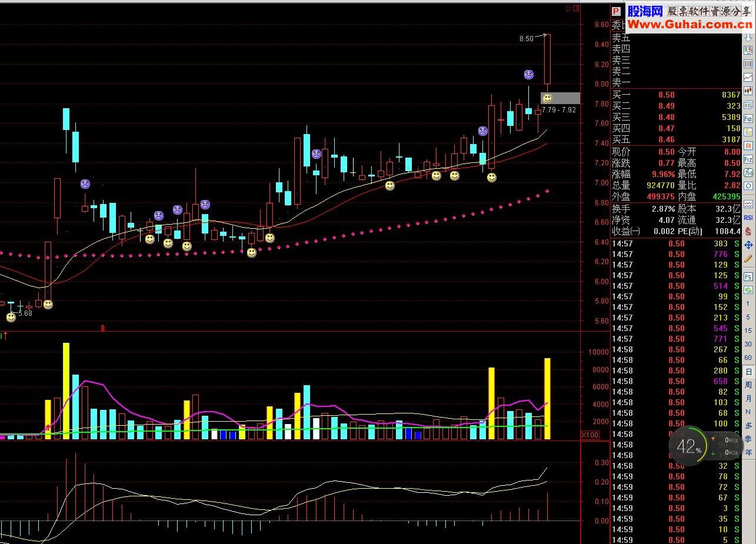Open the f(x) formula icon
The width and height of the screenshot is (756, 544).
[x=748, y=172]
